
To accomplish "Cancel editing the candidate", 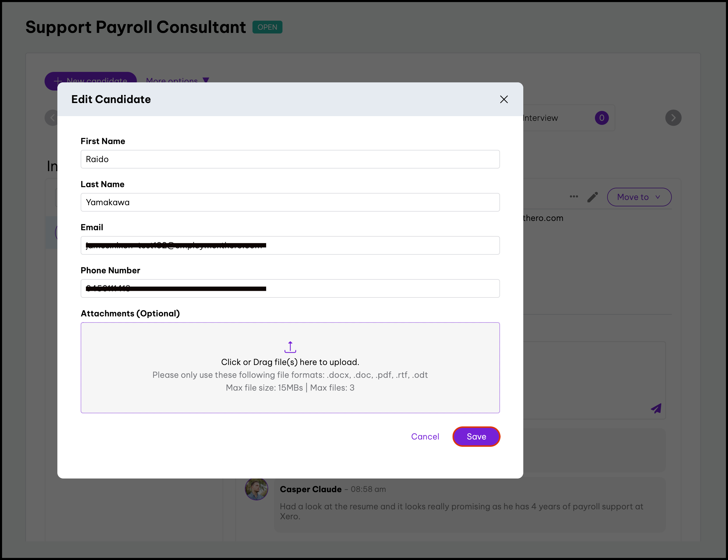I will point(425,436).
